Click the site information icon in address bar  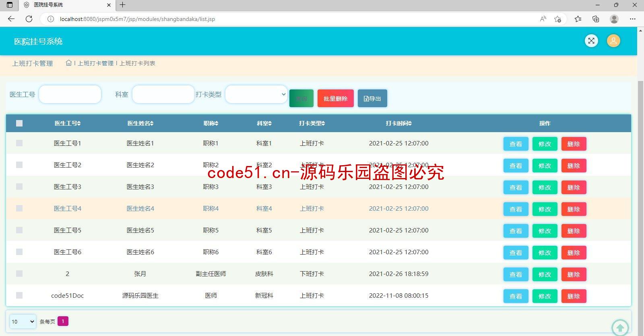coord(51,19)
